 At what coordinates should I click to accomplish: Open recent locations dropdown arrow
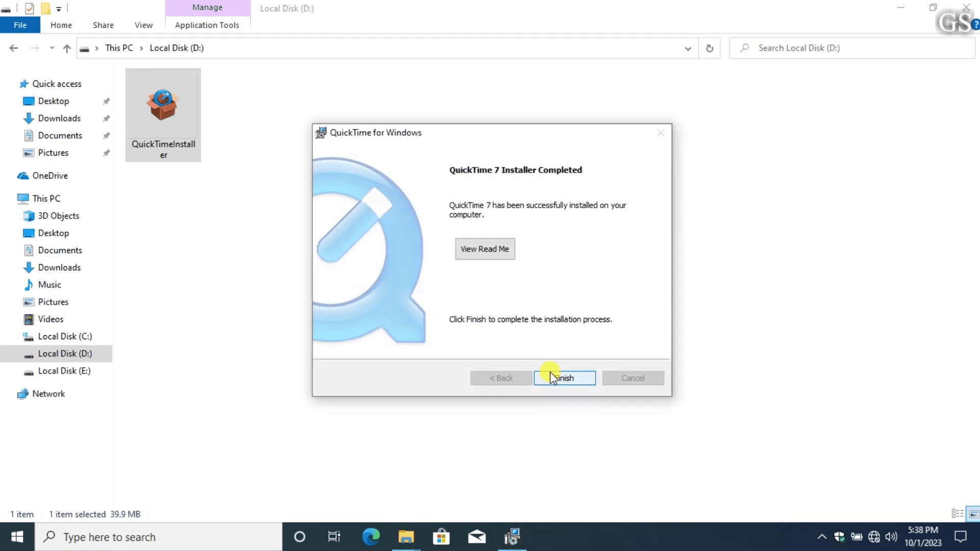pyautogui.click(x=52, y=48)
